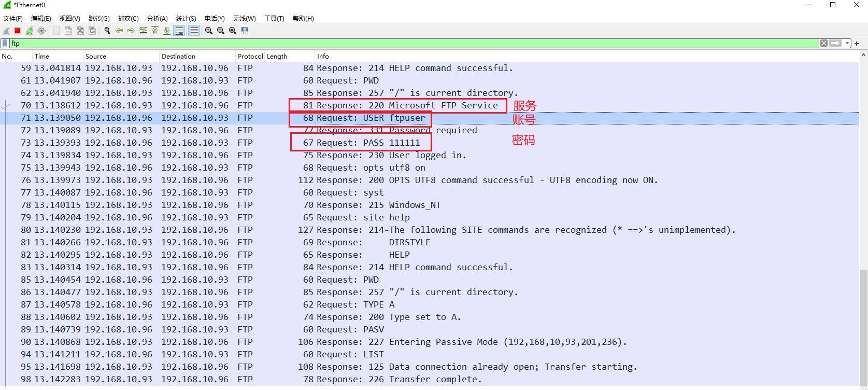
Task: Sort by the Destination column header
Action: [197, 56]
